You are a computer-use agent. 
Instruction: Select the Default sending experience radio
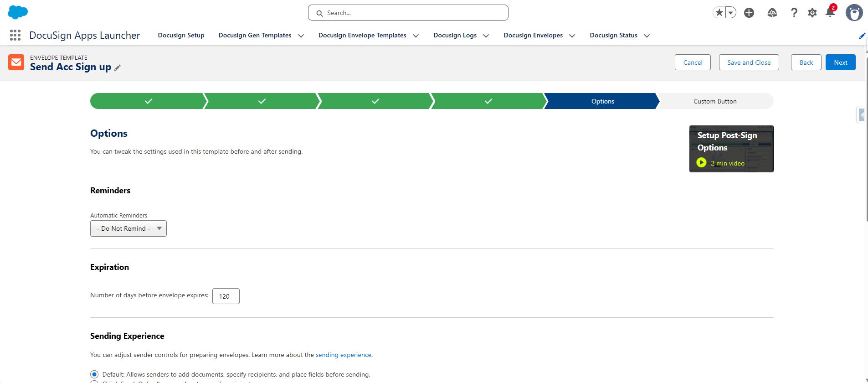(94, 374)
